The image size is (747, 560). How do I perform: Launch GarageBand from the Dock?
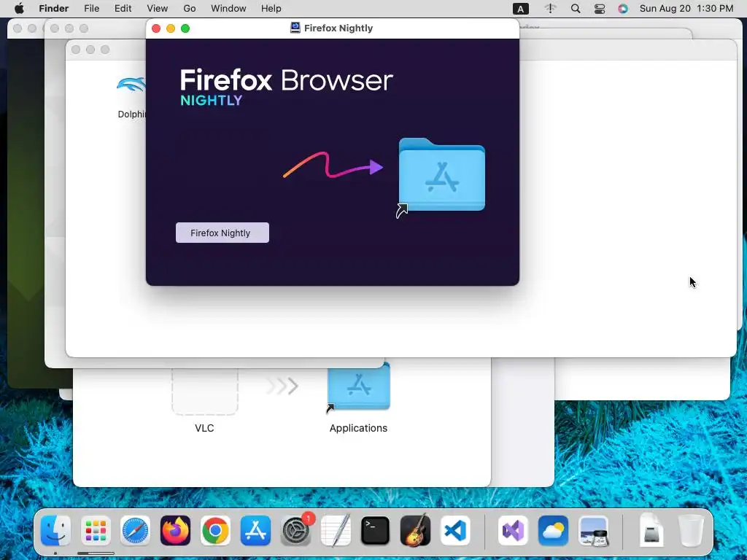pos(415,531)
